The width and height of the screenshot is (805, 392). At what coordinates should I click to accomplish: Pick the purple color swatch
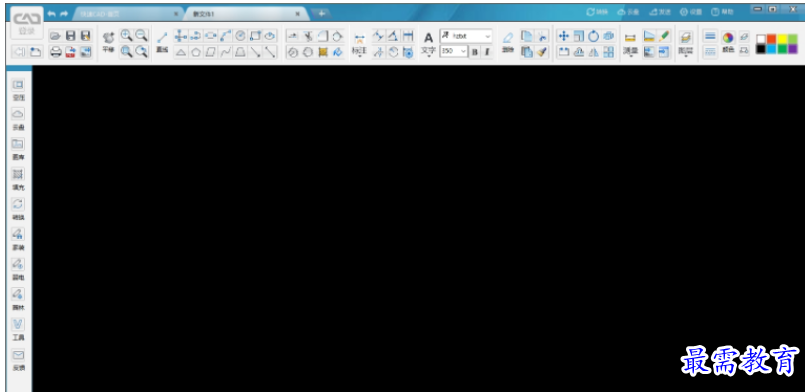coord(793,49)
